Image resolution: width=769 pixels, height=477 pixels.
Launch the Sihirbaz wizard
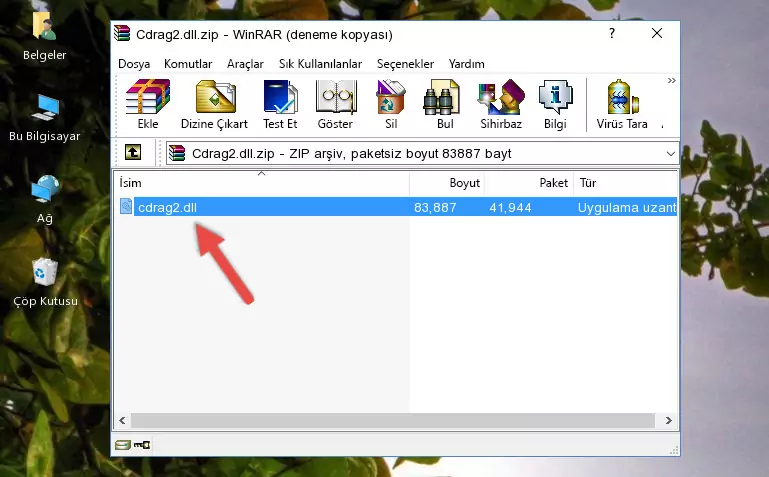pyautogui.click(x=501, y=103)
